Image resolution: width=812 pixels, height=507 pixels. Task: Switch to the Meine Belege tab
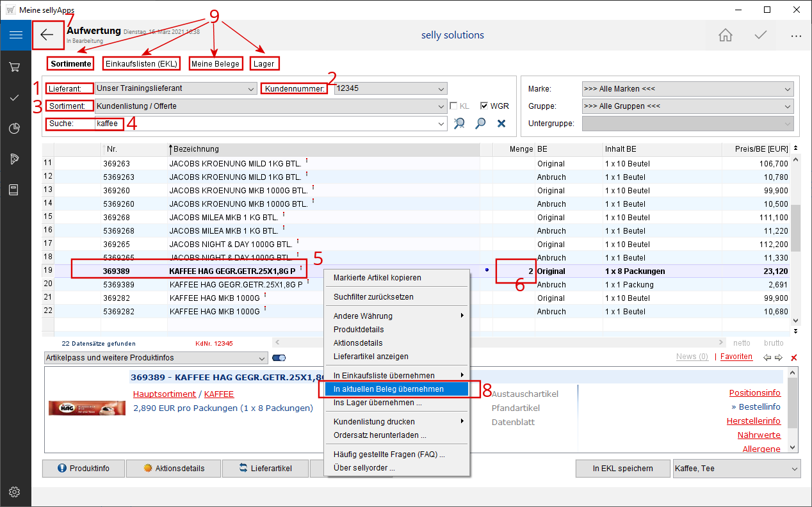[x=215, y=63]
